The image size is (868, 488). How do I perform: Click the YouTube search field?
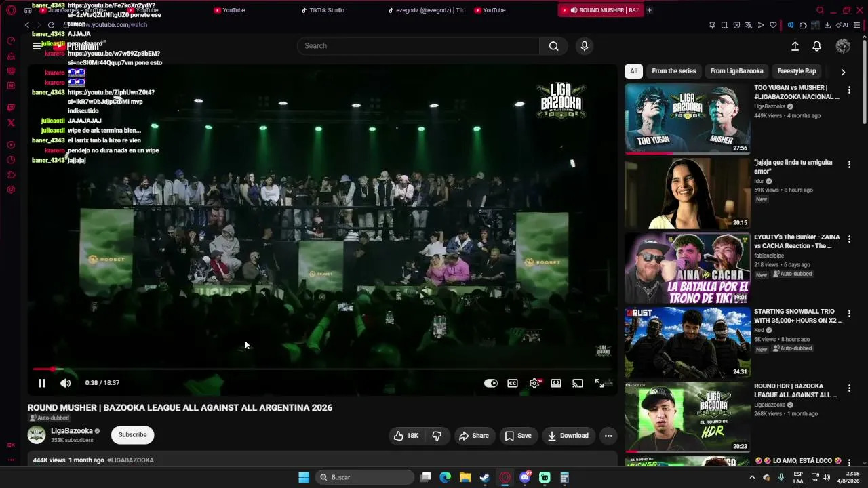[x=418, y=46]
